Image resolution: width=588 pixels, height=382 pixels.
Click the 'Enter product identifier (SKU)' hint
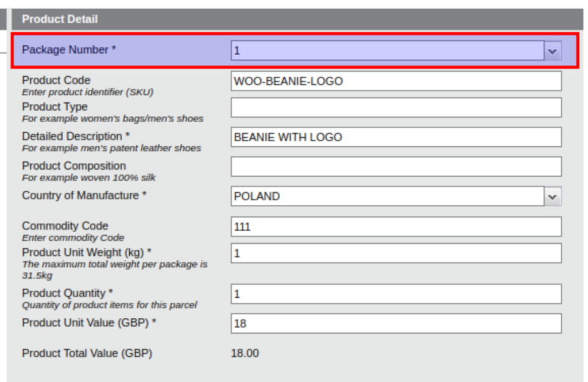88,92
